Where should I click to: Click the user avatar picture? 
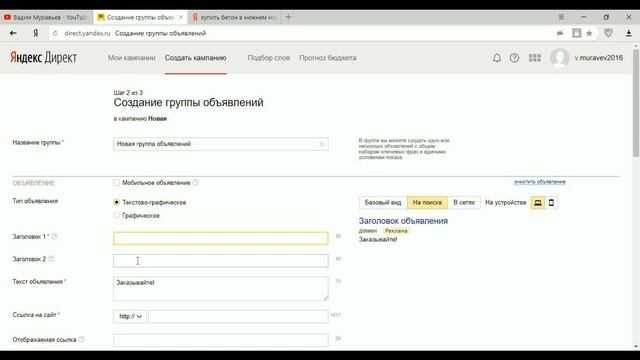click(560, 58)
